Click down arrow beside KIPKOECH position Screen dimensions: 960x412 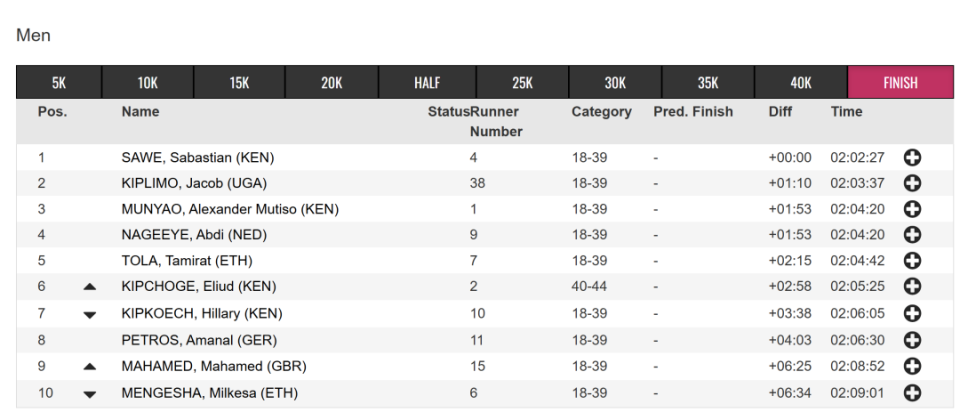[x=89, y=315]
